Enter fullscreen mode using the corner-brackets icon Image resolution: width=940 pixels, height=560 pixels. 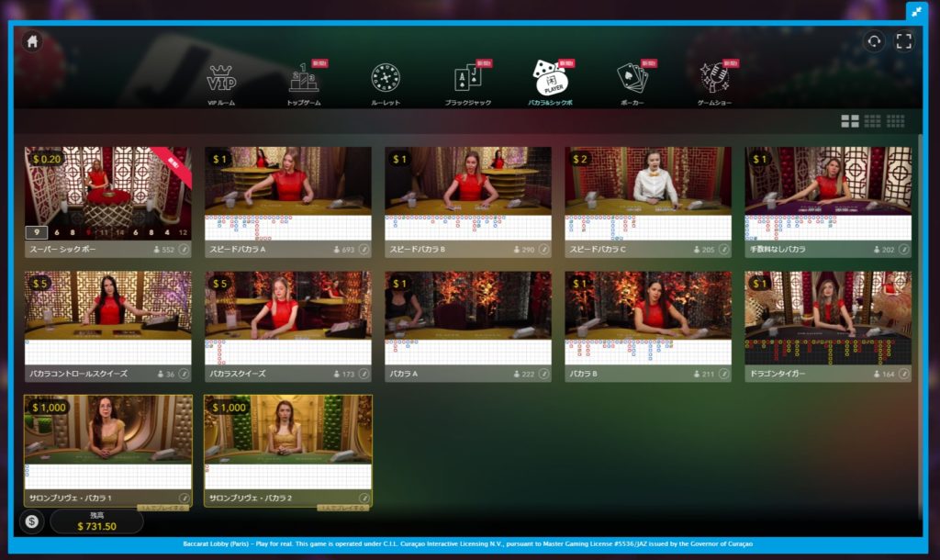[x=904, y=41]
